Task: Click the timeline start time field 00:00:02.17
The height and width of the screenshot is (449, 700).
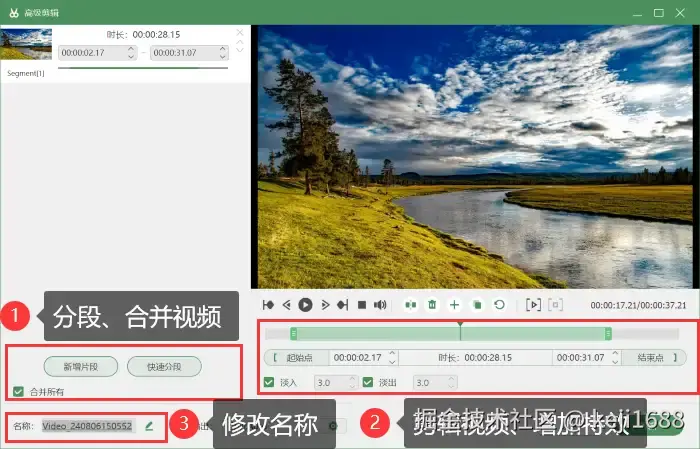Action: click(358, 358)
